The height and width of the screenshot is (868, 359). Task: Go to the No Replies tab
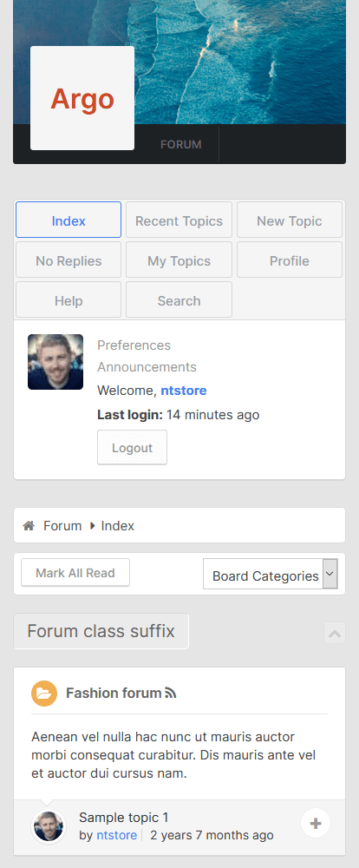pyautogui.click(x=69, y=260)
